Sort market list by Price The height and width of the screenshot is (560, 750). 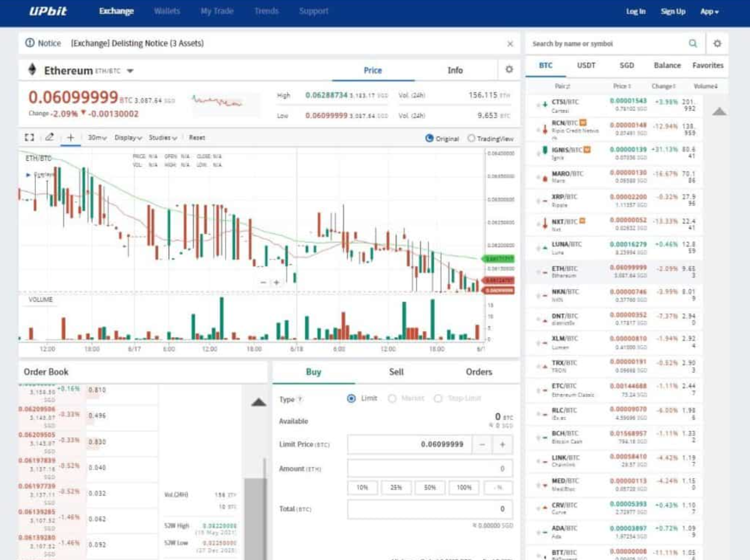pos(622,86)
